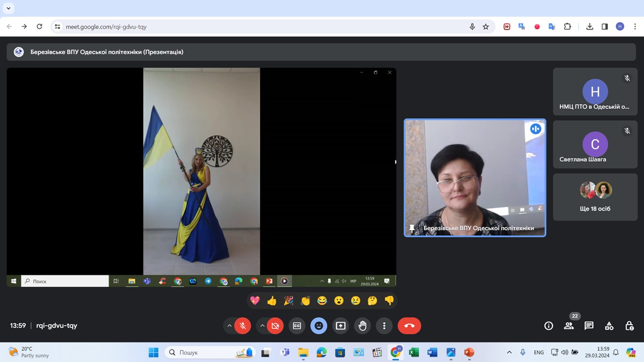This screenshot has height=362, width=644.
Task: Open the tab search chevron in Chrome
Action: coord(9,8)
